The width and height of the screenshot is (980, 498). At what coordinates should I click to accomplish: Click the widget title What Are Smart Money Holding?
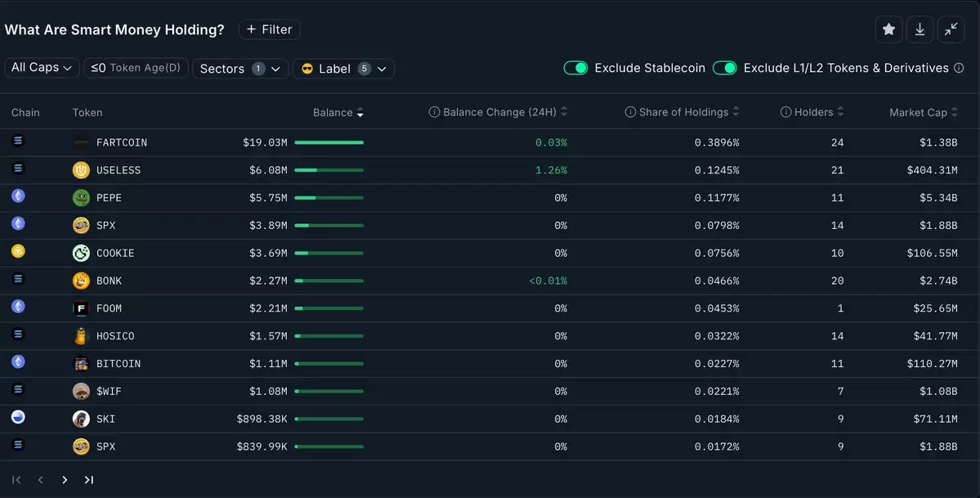114,29
